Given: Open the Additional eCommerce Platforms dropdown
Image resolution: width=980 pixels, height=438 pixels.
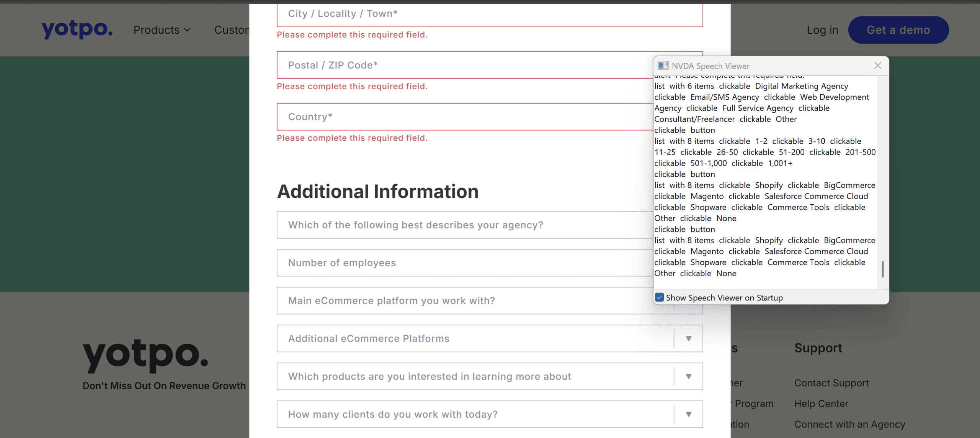Looking at the screenshot, I should click(x=689, y=338).
